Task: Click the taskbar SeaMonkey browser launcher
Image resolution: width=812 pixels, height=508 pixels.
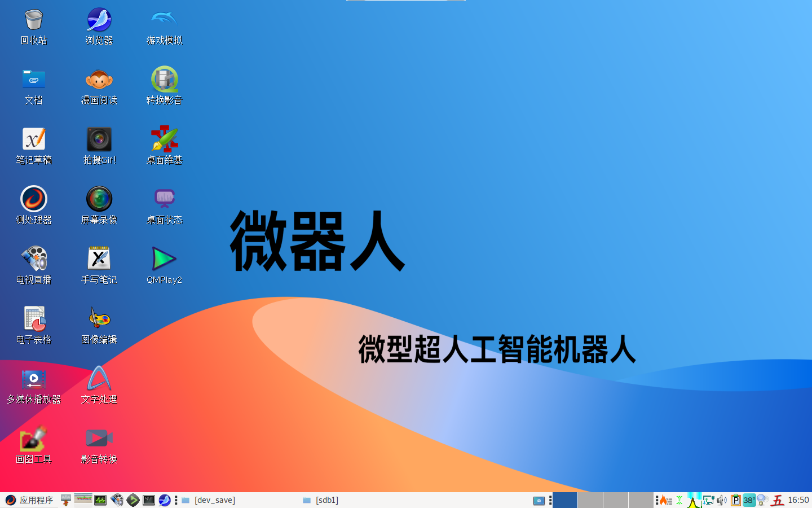Action: click(165, 500)
